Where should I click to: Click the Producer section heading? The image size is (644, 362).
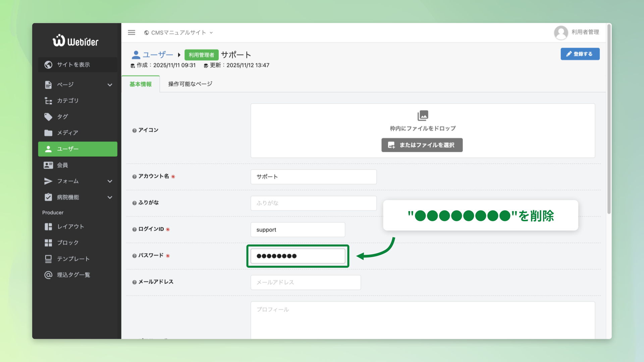[53, 213]
